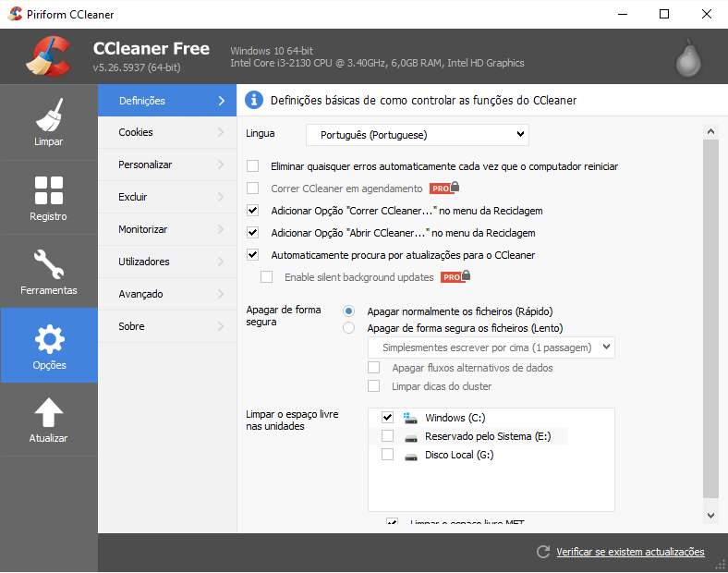Open the Cookies settings tab
Screen dimensions: 728x573
(x=167, y=132)
